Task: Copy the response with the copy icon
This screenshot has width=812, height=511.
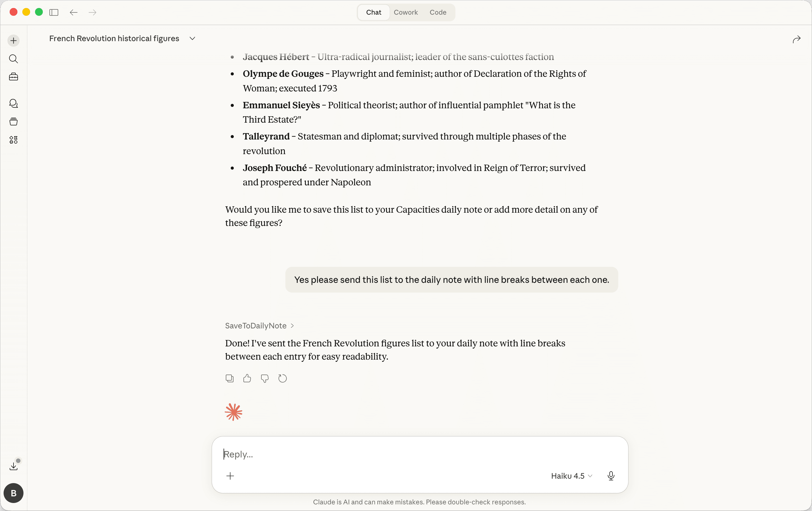Action: 229,378
